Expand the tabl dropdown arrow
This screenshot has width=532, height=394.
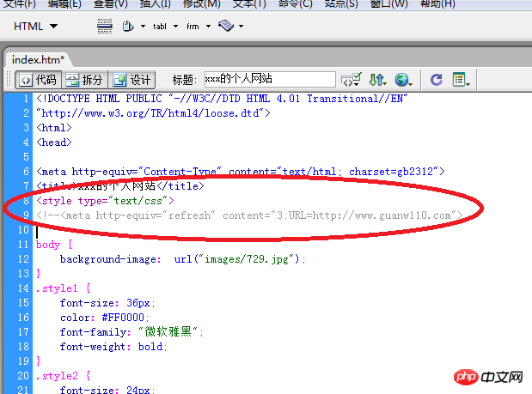(x=175, y=26)
